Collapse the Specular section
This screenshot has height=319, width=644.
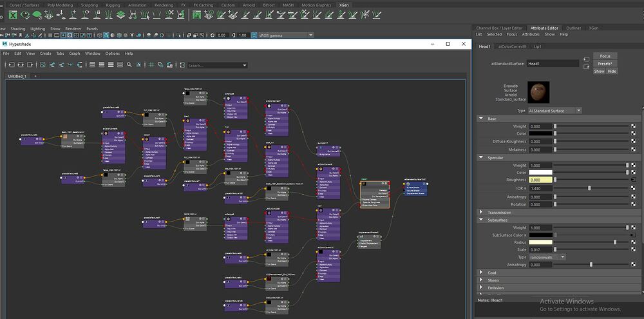pos(481,157)
